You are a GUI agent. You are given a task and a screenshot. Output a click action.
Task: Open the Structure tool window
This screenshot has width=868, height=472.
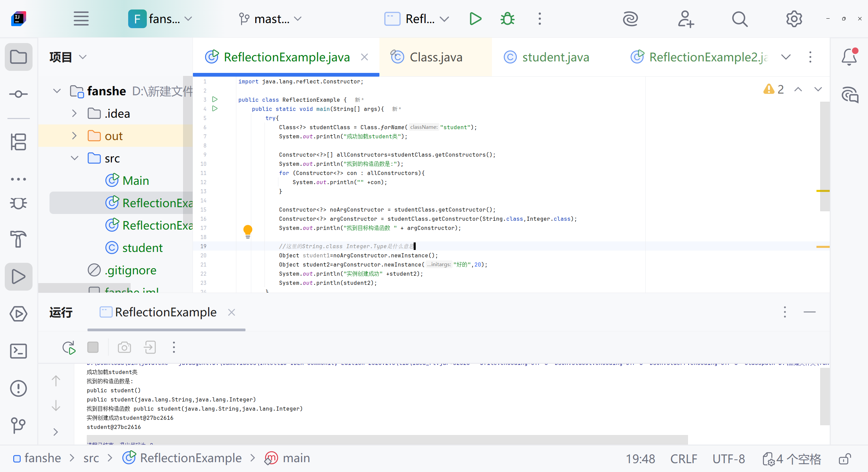(19, 141)
